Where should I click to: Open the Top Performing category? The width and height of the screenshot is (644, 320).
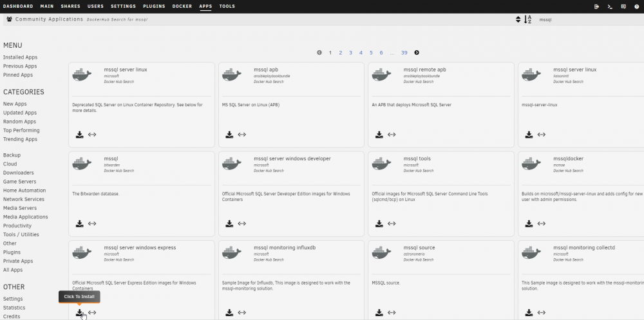click(x=21, y=130)
